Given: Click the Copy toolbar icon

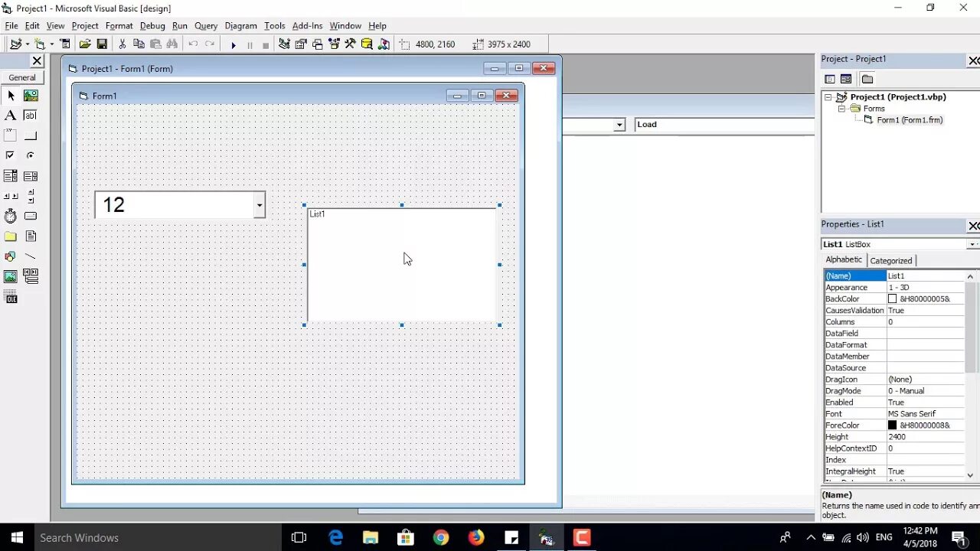Looking at the screenshot, I should pyautogui.click(x=139, y=44).
